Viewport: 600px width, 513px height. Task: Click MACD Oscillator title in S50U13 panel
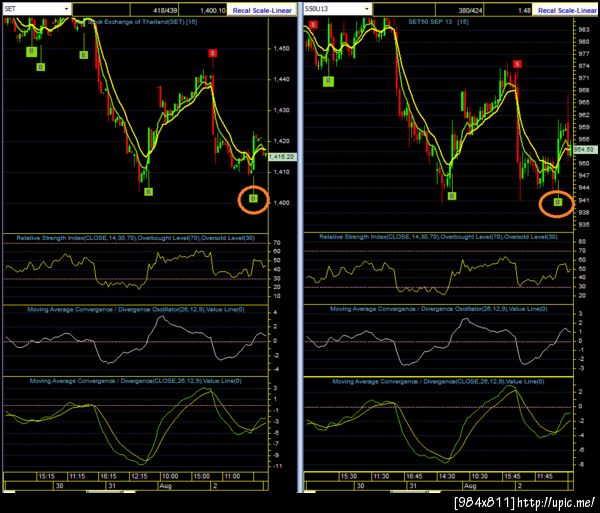pos(439,309)
